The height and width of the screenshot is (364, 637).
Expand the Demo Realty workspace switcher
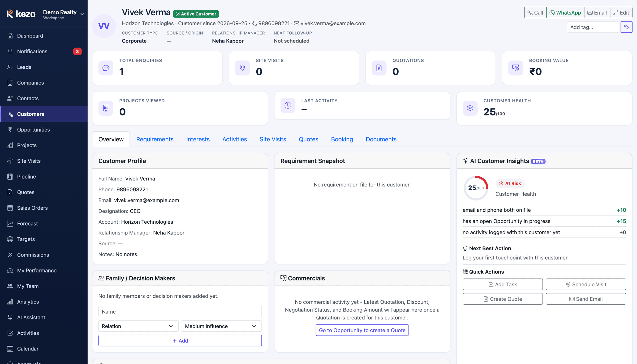click(63, 14)
